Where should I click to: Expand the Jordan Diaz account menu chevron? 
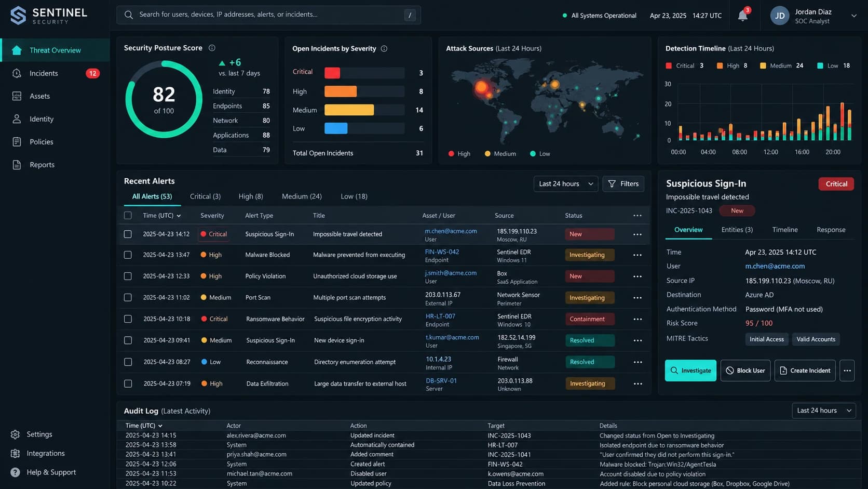[853, 16]
